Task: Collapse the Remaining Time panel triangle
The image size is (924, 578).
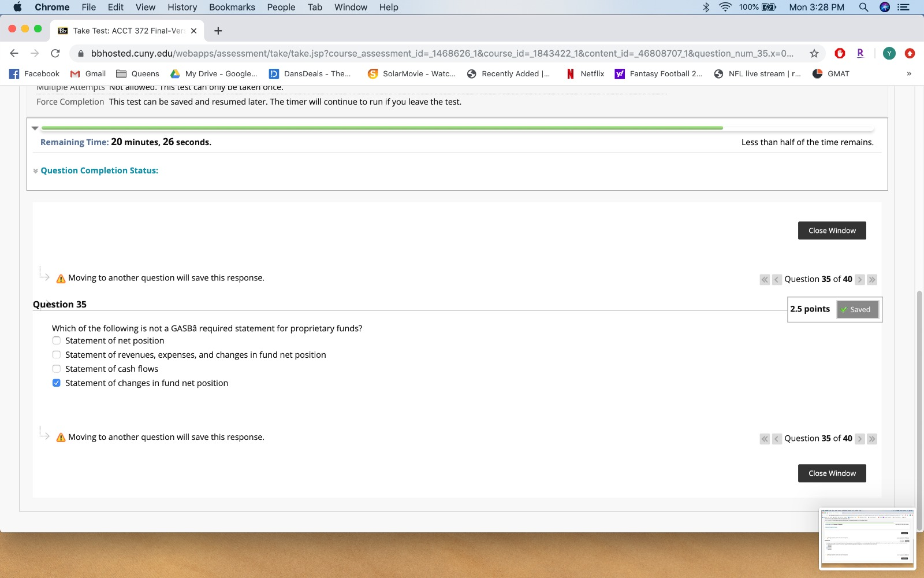Action: (35, 128)
